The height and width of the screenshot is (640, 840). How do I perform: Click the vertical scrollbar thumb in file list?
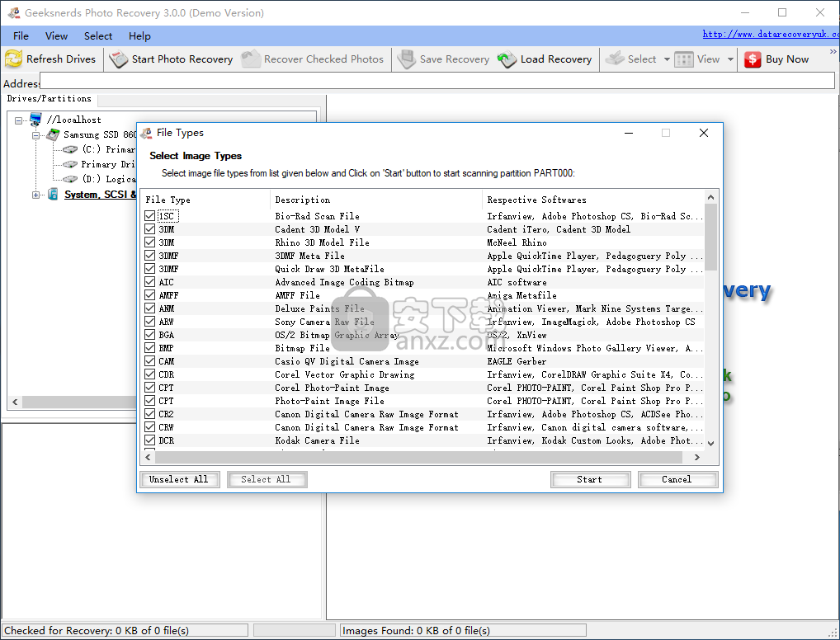click(x=711, y=238)
